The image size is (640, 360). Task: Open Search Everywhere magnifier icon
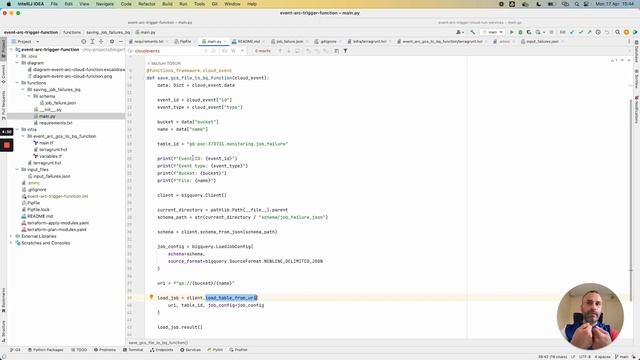click(x=618, y=32)
